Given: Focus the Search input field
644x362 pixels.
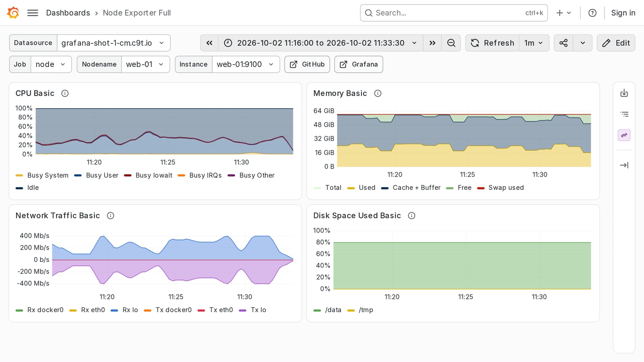Looking at the screenshot, I should (454, 13).
